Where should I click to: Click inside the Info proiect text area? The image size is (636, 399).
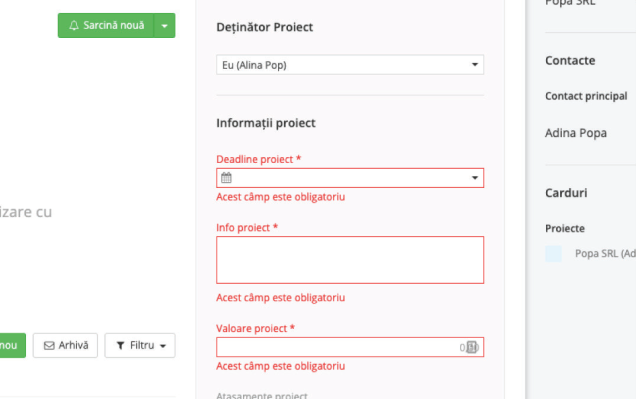click(x=350, y=260)
